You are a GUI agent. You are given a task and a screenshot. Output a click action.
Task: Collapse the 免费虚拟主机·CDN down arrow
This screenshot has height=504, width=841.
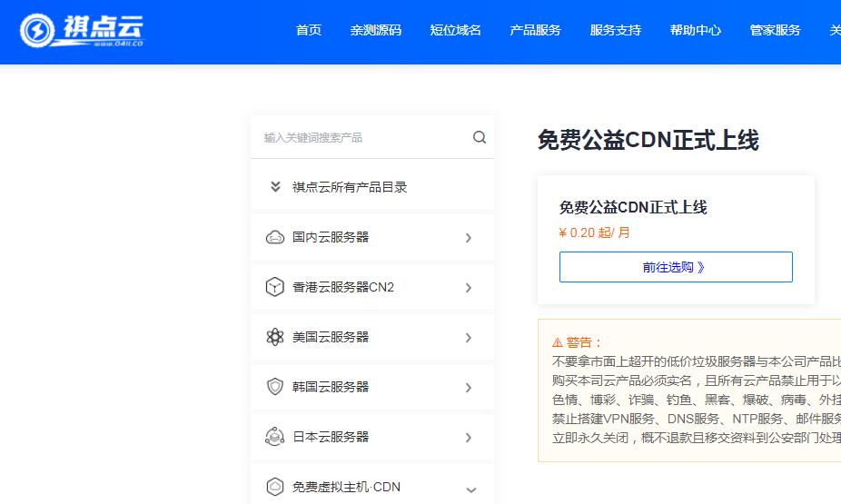471,489
